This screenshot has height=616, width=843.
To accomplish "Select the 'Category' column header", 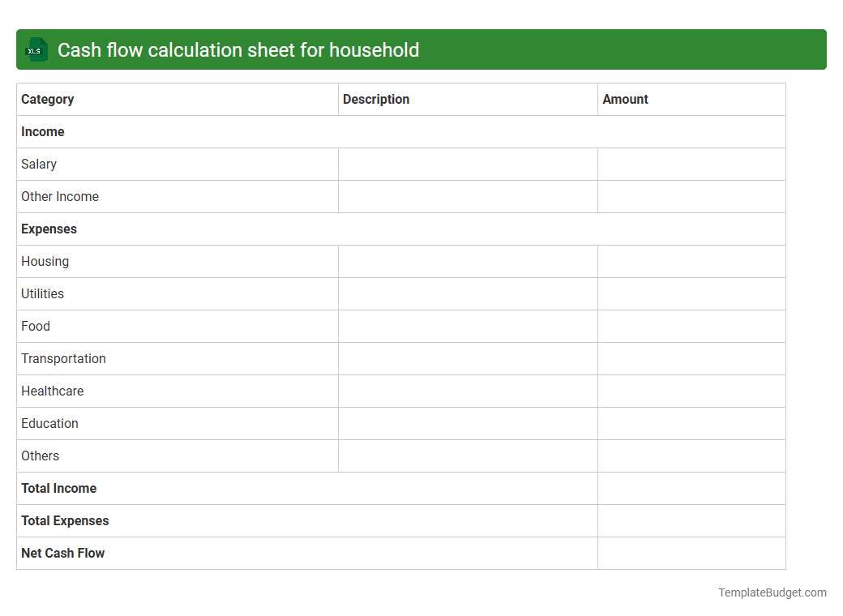I will coord(47,99).
